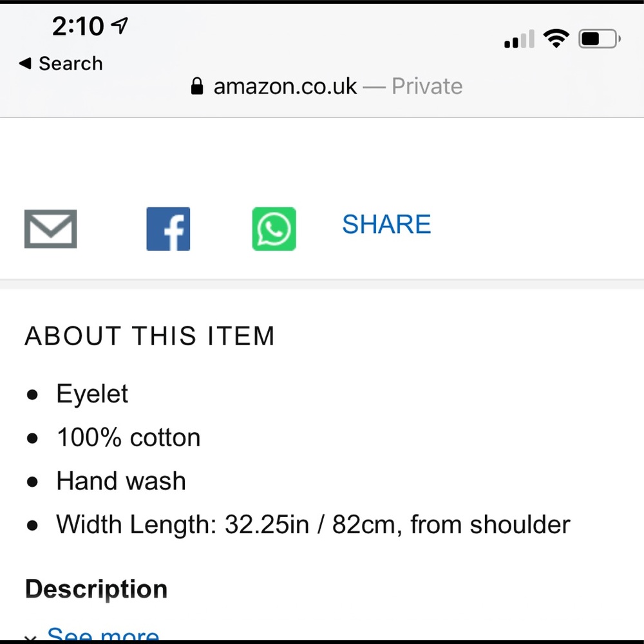Tap the Width Length measurement line
644x644 pixels.
[x=314, y=525]
